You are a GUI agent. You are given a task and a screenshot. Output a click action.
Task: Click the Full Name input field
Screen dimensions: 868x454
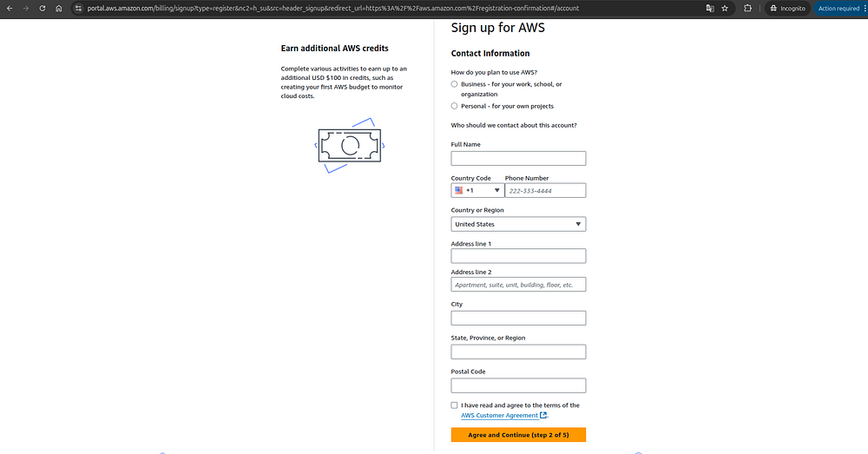tap(518, 158)
